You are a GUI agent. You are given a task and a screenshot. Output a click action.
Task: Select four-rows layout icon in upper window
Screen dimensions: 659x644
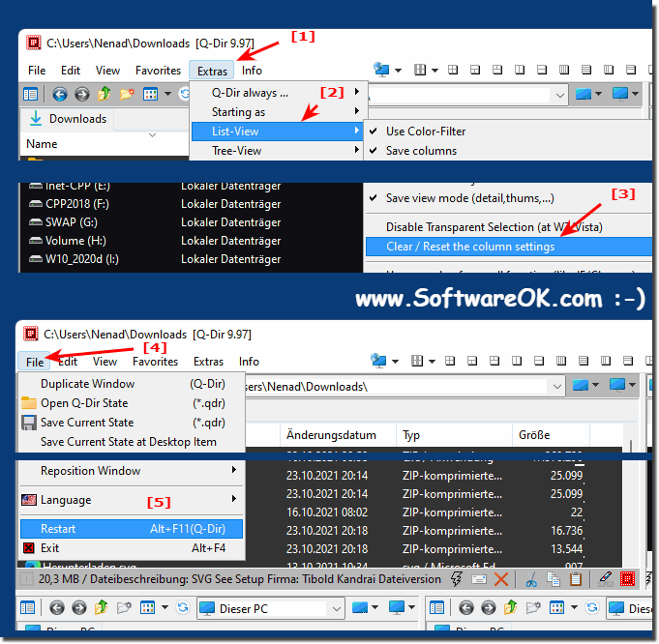[586, 70]
